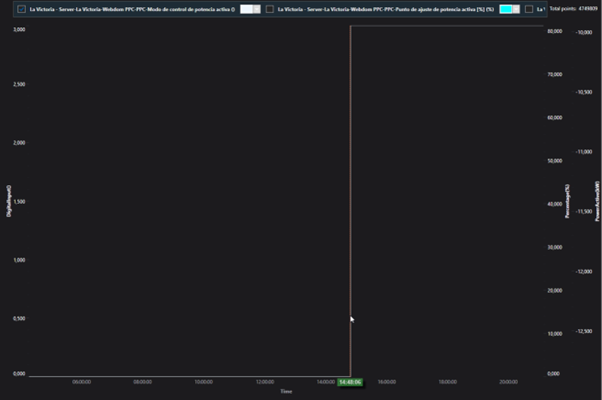This screenshot has height=400, width=602.
Task: Expand the dropdown arrow beside the cyan swatch
Action: pyautogui.click(x=518, y=9)
